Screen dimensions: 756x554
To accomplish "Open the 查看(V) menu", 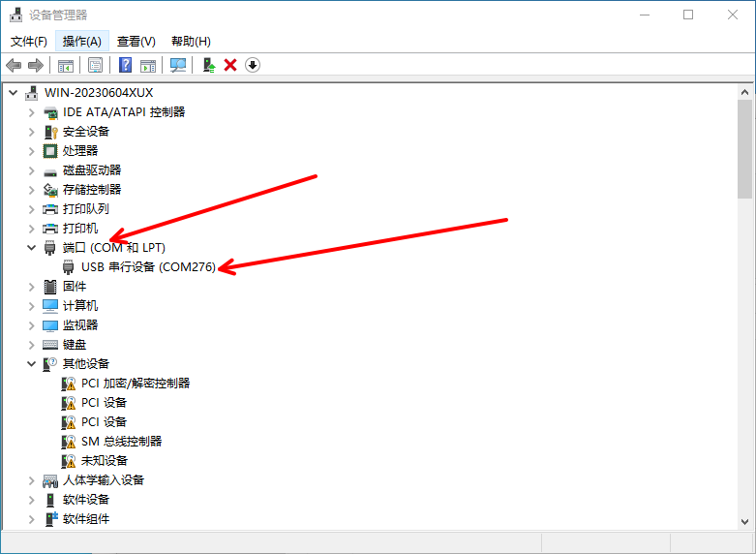I will tap(136, 42).
